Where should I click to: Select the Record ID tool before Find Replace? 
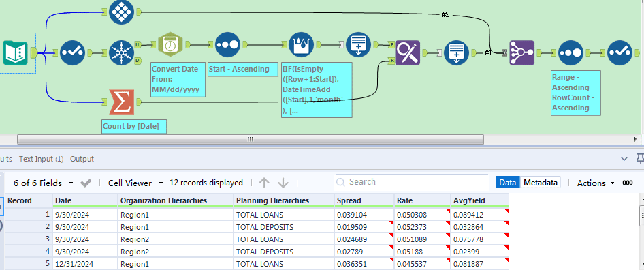(x=359, y=44)
